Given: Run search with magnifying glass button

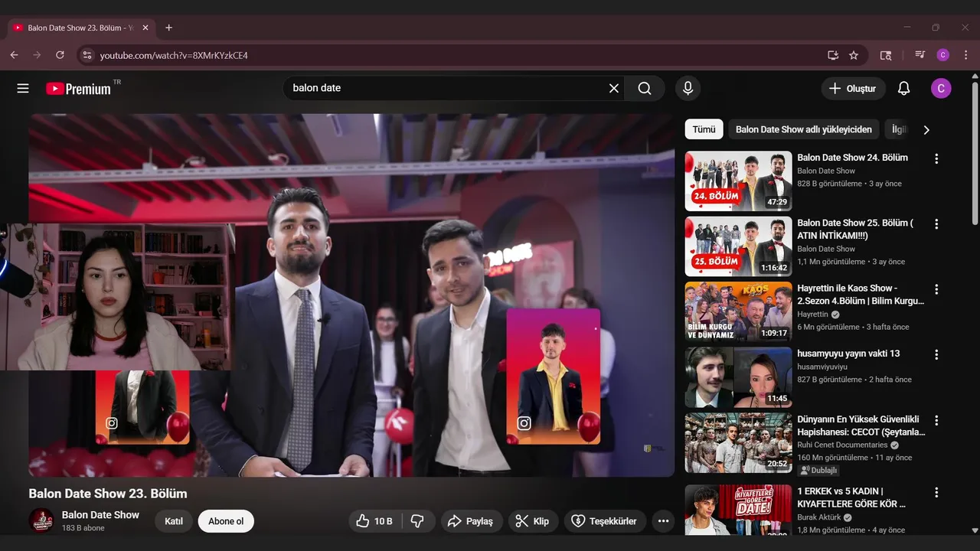Looking at the screenshot, I should [x=645, y=88].
